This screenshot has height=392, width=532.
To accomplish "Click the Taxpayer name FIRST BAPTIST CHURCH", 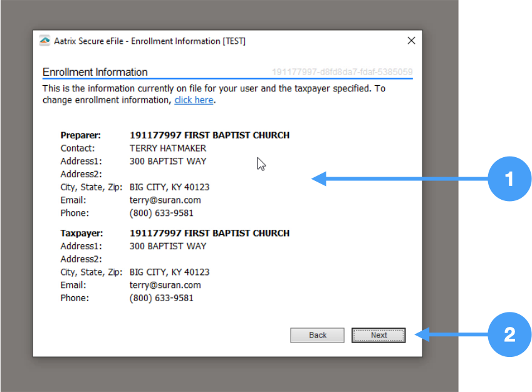I will pyautogui.click(x=209, y=233).
